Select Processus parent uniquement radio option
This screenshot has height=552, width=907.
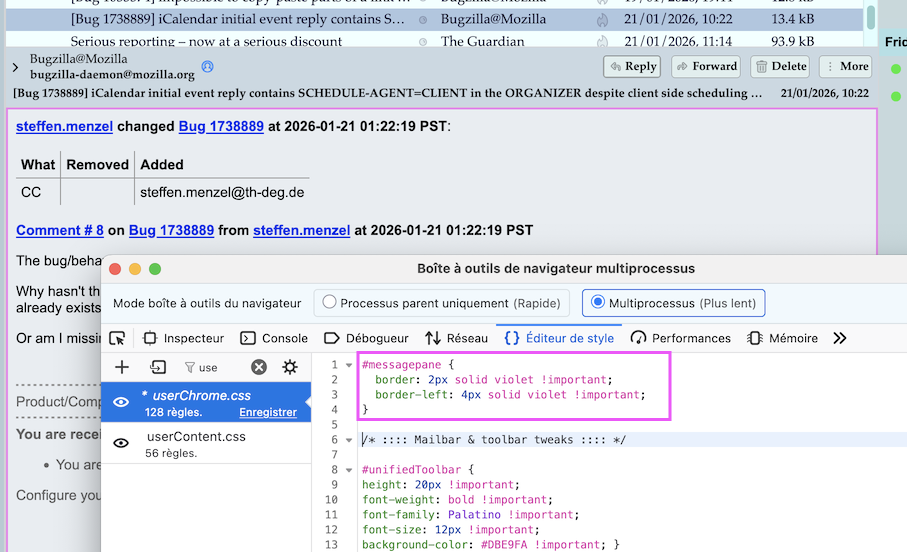[x=327, y=303]
